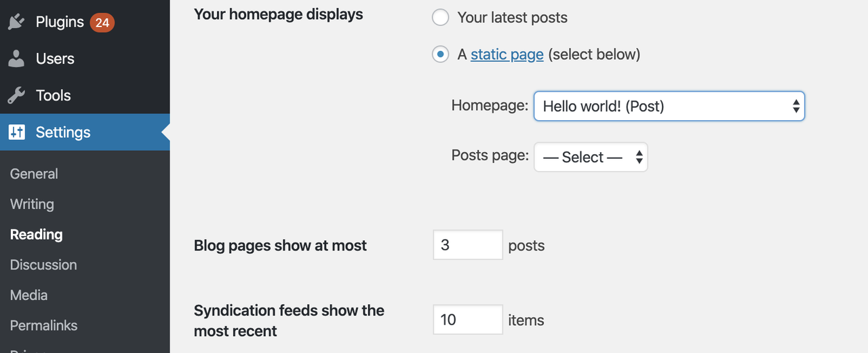Image resolution: width=868 pixels, height=353 pixels.
Task: Open Permalinks settings
Action: pyautogui.click(x=44, y=325)
